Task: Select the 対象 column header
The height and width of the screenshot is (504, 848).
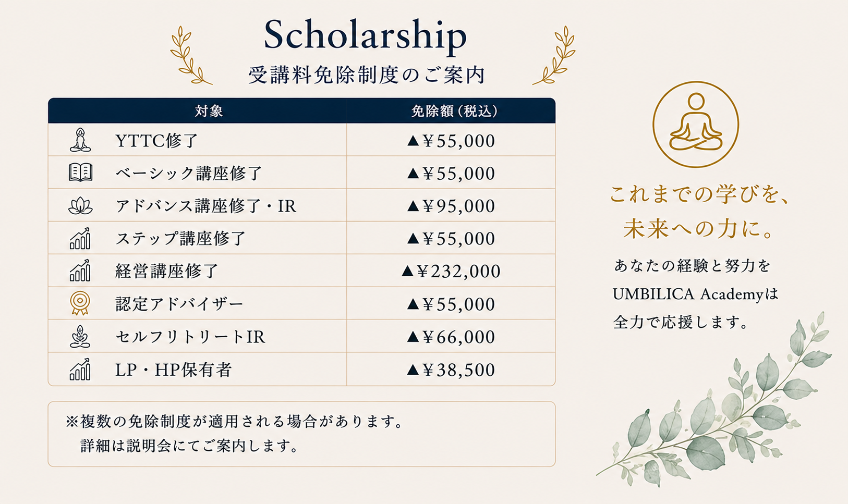Action: [209, 111]
